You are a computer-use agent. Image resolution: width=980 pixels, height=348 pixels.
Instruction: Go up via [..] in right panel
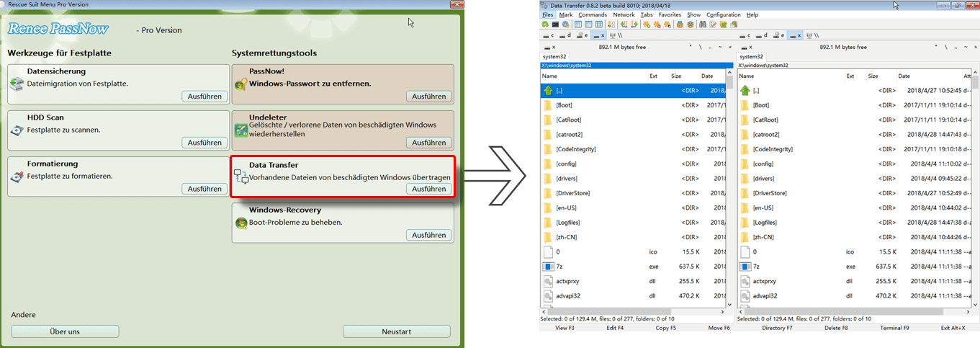(755, 91)
